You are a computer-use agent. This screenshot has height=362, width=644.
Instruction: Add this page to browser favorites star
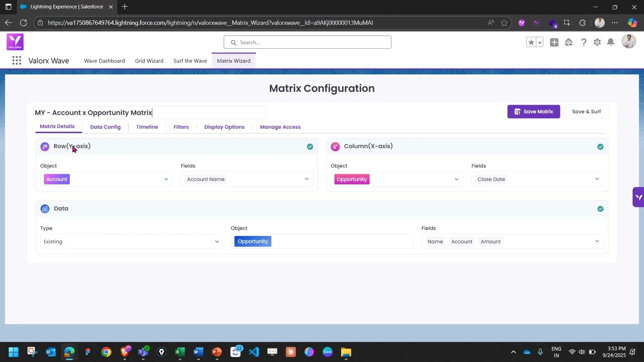(504, 23)
